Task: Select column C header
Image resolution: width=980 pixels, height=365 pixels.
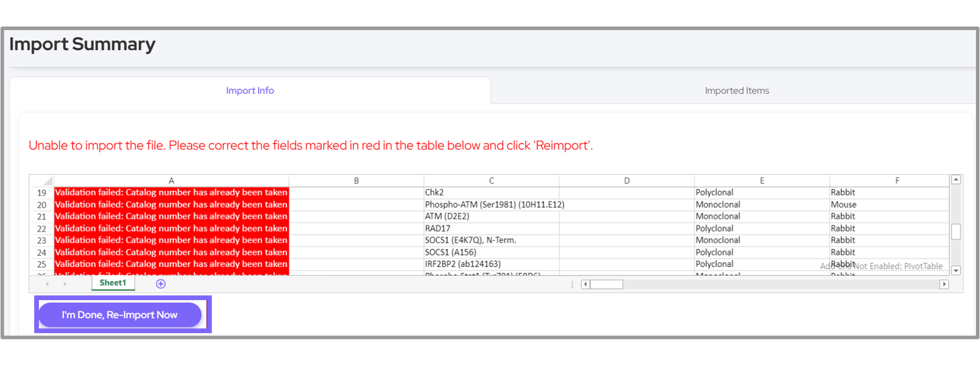Action: tap(491, 180)
